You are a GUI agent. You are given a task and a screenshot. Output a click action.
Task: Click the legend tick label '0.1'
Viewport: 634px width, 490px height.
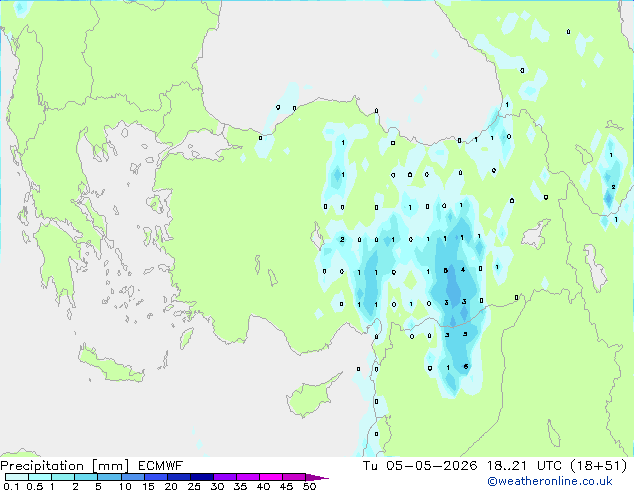coord(11,486)
